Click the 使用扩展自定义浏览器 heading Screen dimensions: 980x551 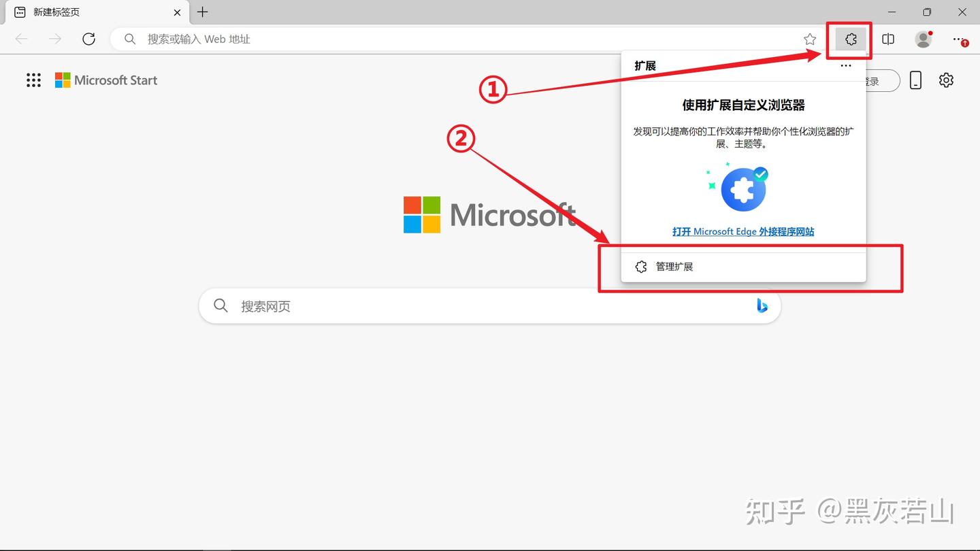point(743,105)
